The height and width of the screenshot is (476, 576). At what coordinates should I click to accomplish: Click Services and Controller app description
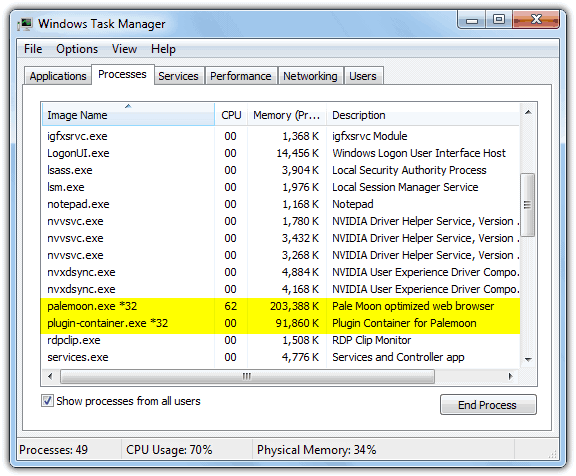click(x=398, y=357)
